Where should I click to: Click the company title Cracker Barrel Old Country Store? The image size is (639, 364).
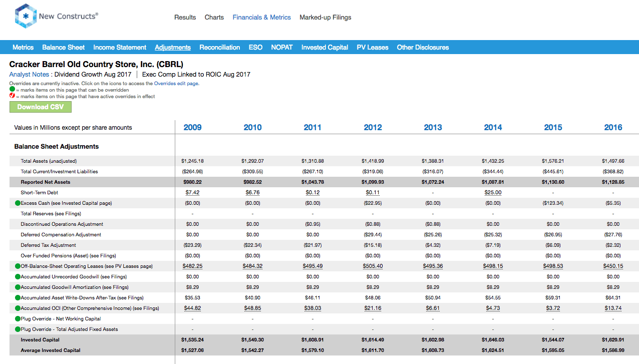[x=97, y=65]
